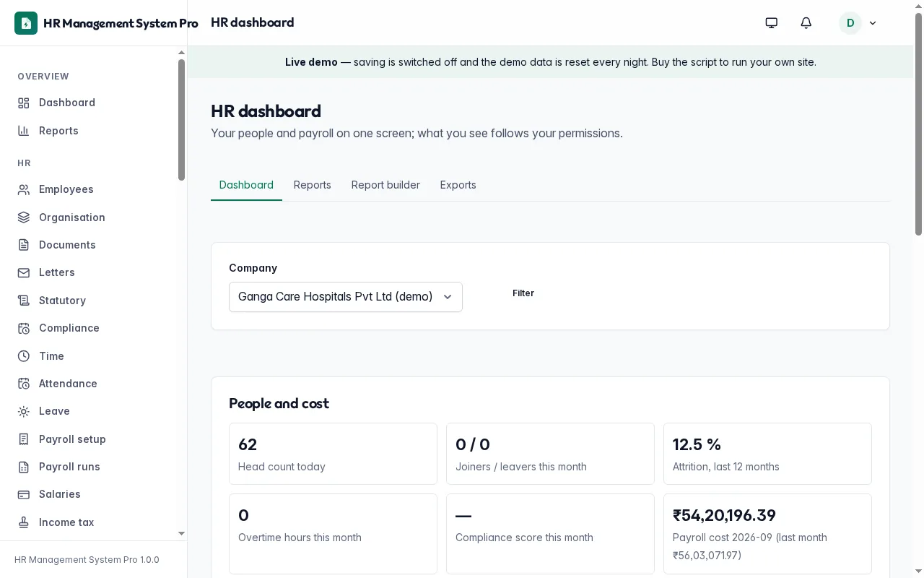
Task: Click the HR Management System Pro title text
Action: [x=121, y=23]
